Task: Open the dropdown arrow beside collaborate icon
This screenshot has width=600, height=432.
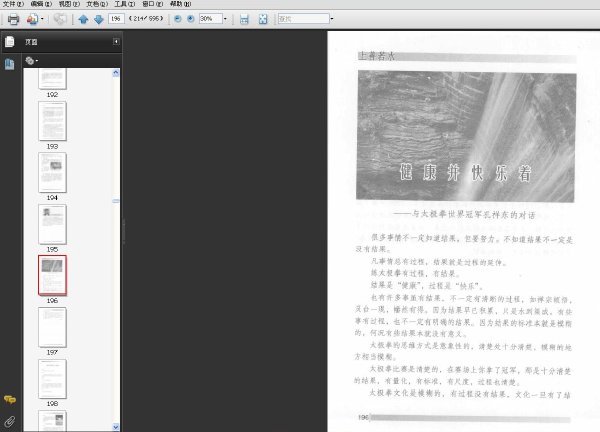Action: [42, 19]
